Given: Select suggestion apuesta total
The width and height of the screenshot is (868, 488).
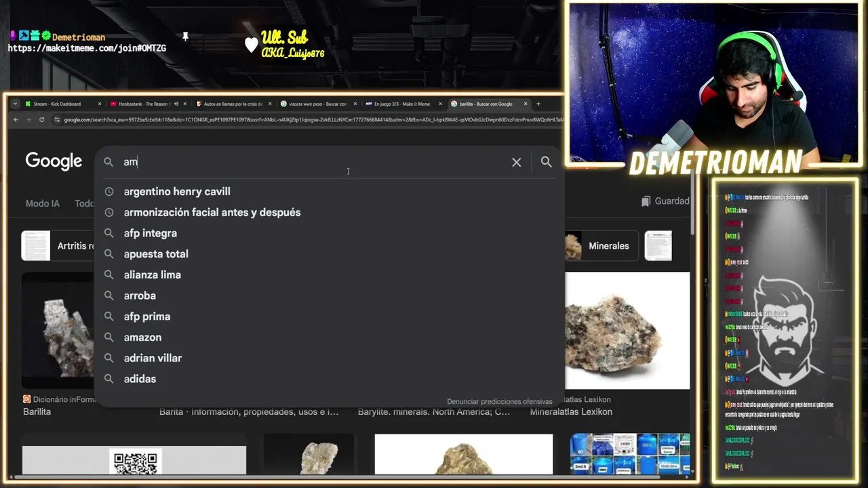Looking at the screenshot, I should [x=156, y=254].
